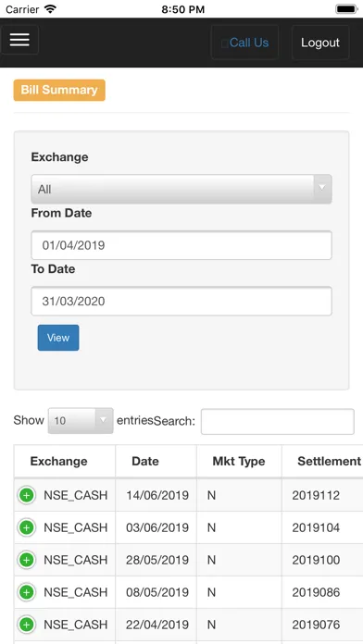Expand row details for 08/05/2019 entry

click(27, 592)
